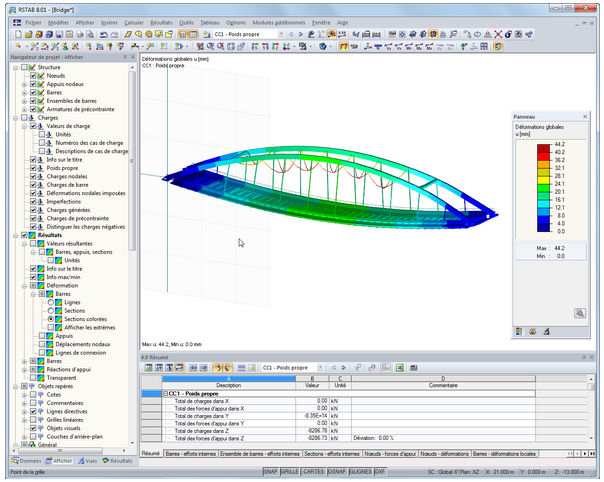Viewport: 604px width, 482px height.
Task: Toggle the Info max/min checkbox
Action: (x=33, y=277)
